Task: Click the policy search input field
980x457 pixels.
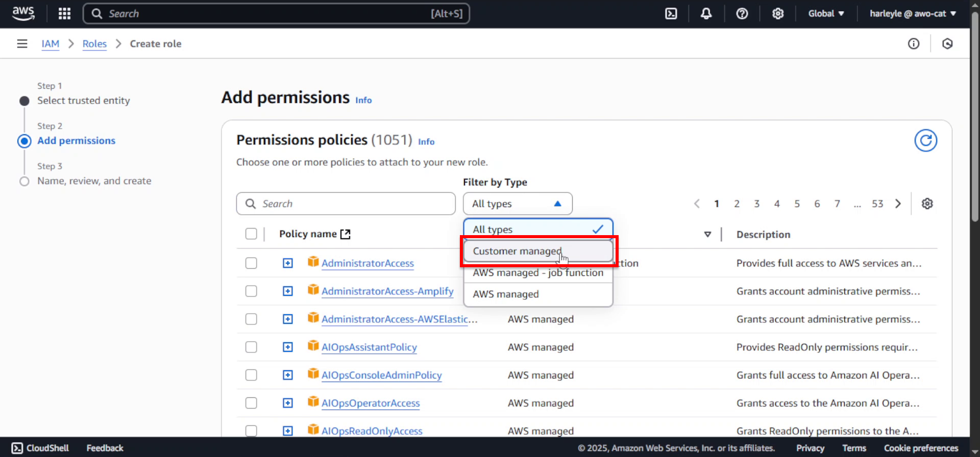Action: click(346, 204)
